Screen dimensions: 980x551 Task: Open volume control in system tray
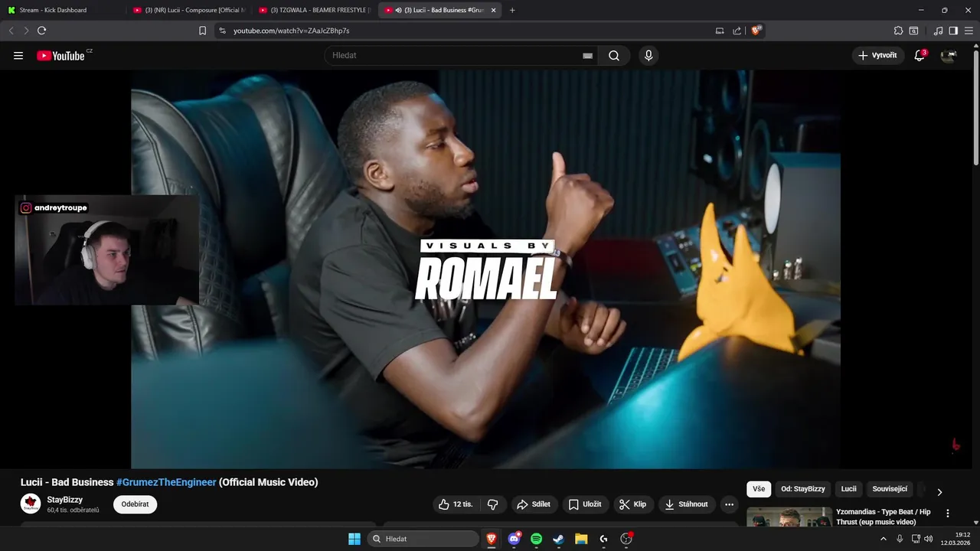929,539
